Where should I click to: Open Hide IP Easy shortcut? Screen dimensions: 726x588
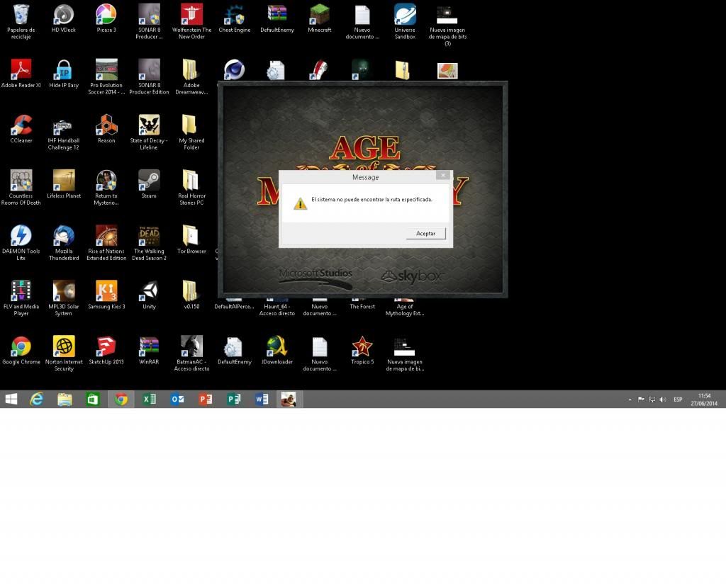click(x=63, y=74)
